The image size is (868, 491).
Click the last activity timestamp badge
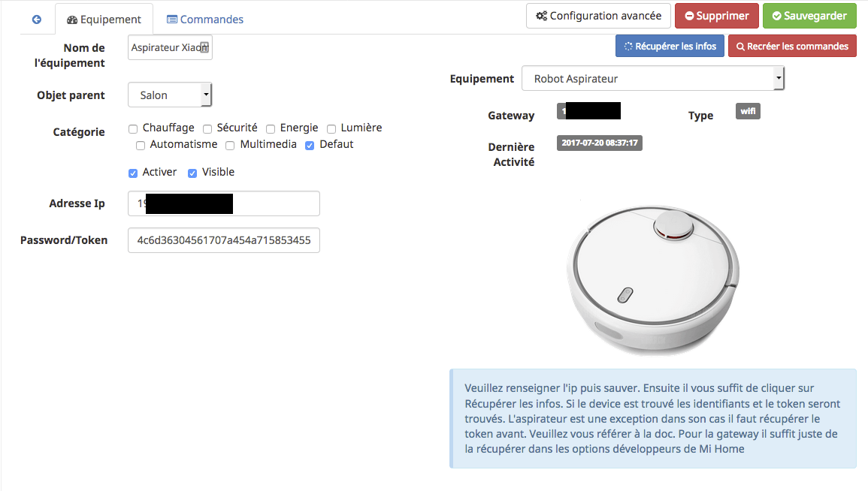(600, 143)
